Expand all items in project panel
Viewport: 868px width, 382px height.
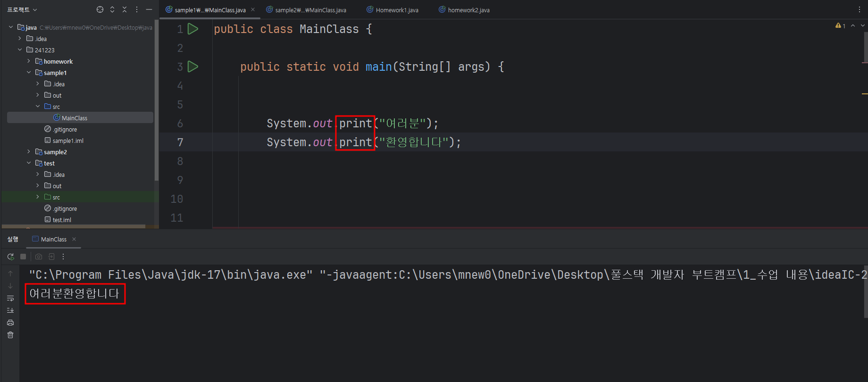112,9
